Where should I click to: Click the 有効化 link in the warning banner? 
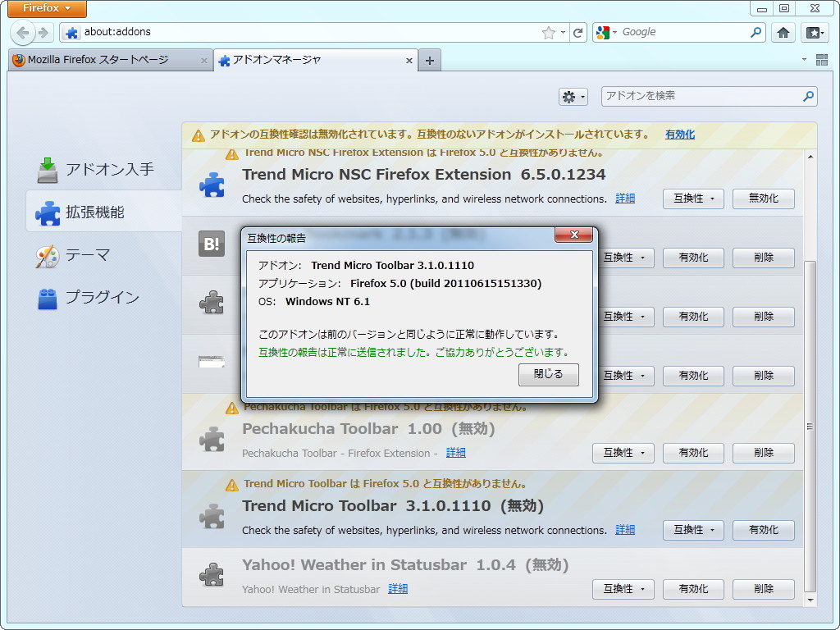pyautogui.click(x=679, y=135)
